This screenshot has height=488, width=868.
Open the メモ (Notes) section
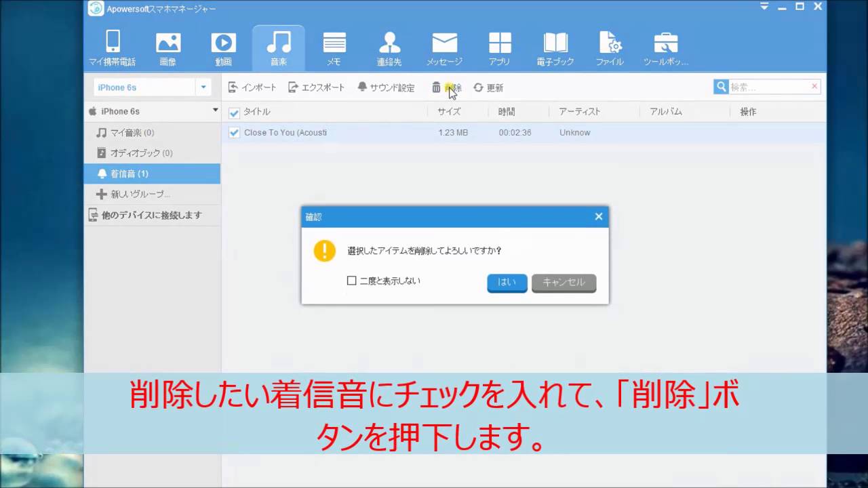[x=334, y=48]
